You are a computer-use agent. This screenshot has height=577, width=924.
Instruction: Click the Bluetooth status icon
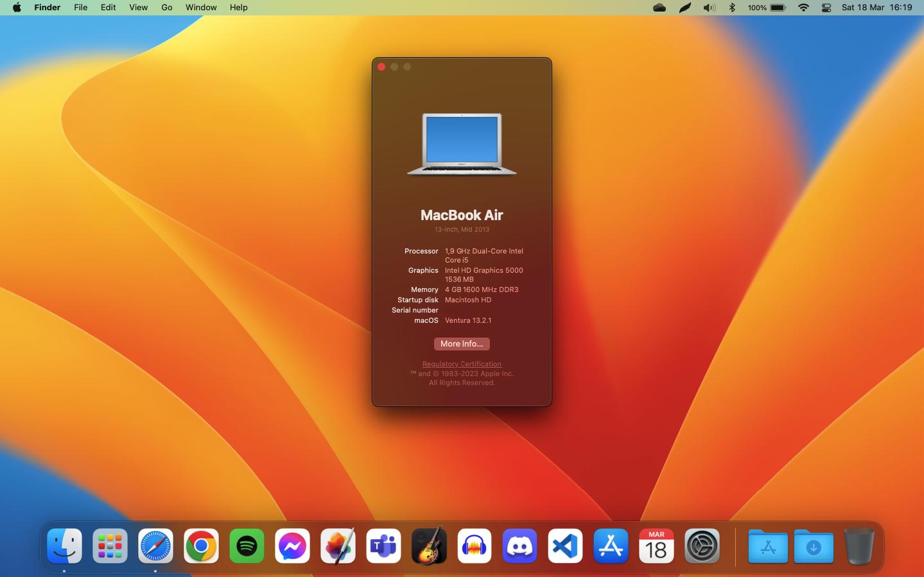[731, 7]
